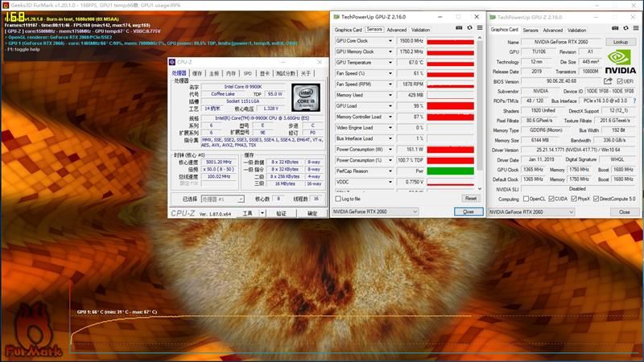
Task: Click the red GPU Load graph bar
Action: (451, 106)
